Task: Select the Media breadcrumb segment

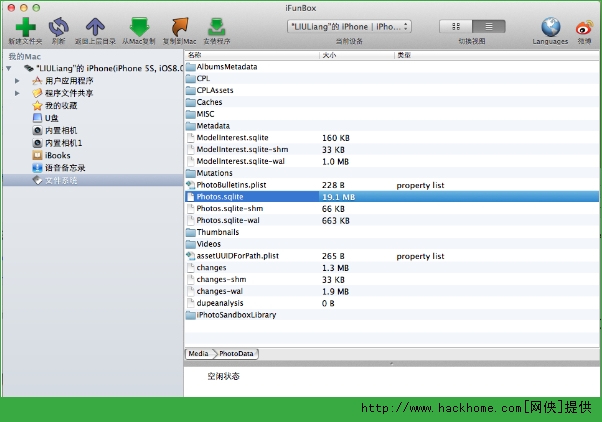Action: point(199,354)
